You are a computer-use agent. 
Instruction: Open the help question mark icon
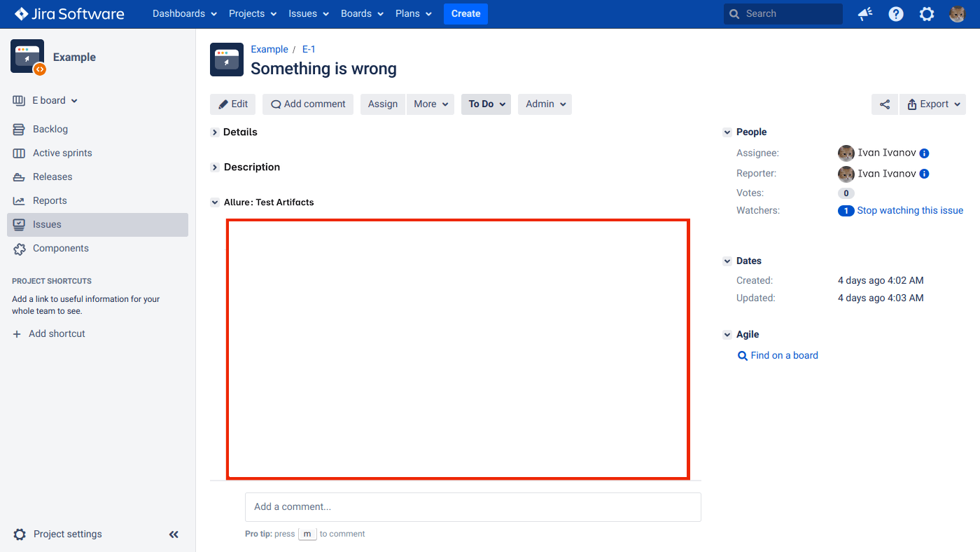click(896, 14)
